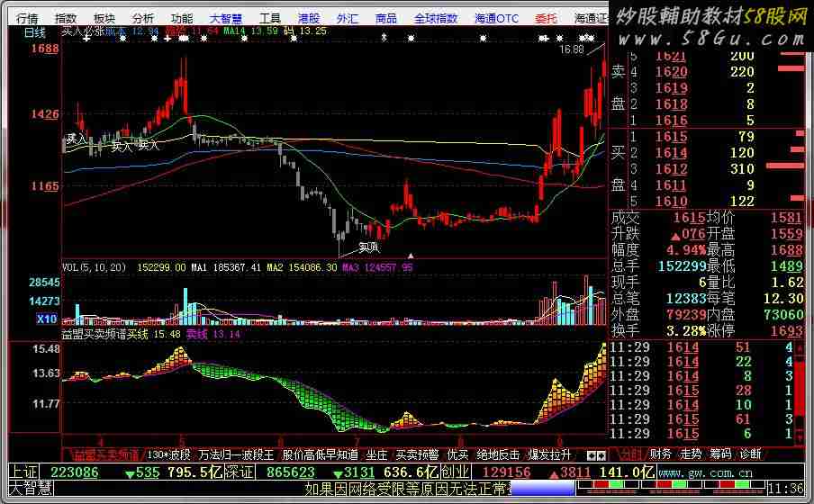
Task: Select the 买卖预警 indicator tab
Action: (x=417, y=454)
